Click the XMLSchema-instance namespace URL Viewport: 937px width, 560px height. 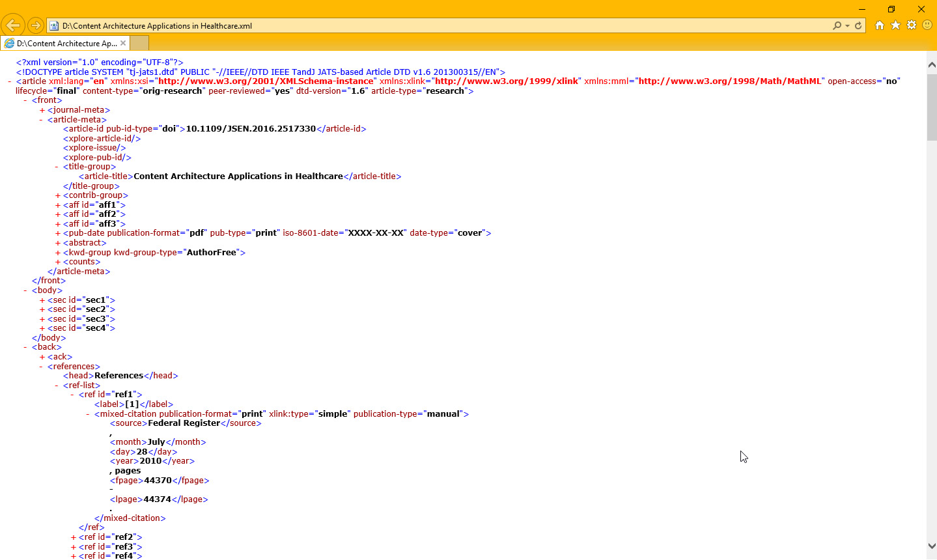tap(266, 81)
